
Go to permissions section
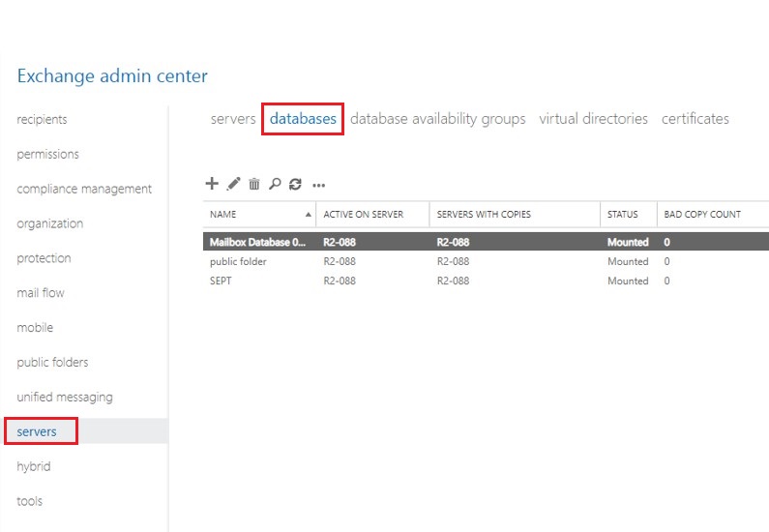(x=47, y=154)
